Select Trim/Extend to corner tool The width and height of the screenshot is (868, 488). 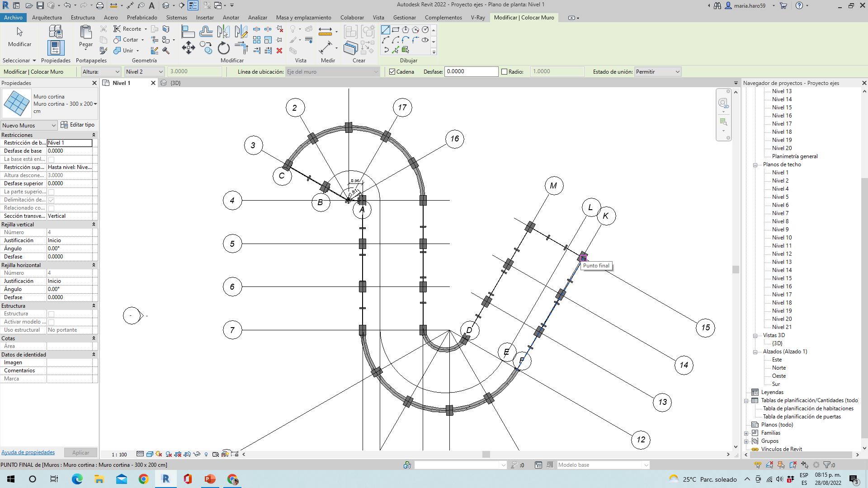pyautogui.click(x=241, y=48)
